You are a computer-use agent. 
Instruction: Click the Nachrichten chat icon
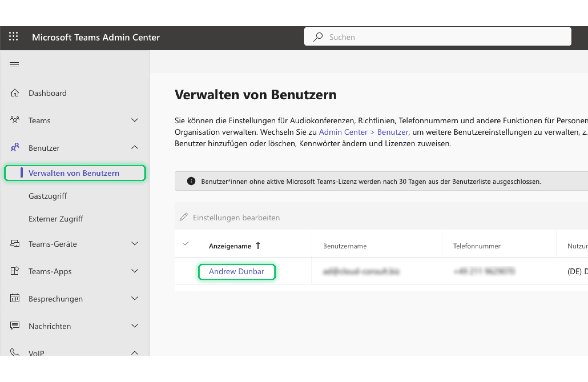click(x=15, y=325)
